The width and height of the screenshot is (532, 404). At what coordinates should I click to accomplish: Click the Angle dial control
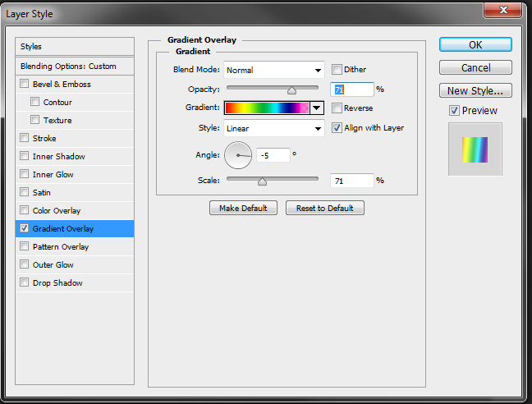pyautogui.click(x=239, y=154)
